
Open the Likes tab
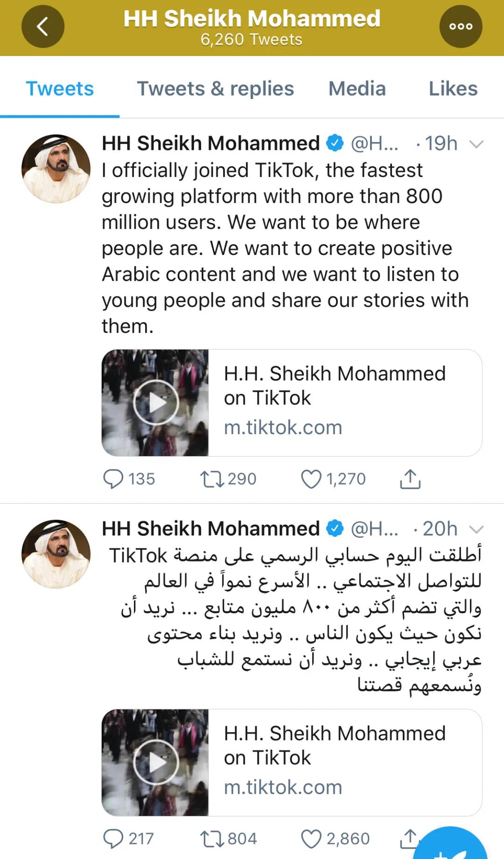pyautogui.click(x=453, y=88)
